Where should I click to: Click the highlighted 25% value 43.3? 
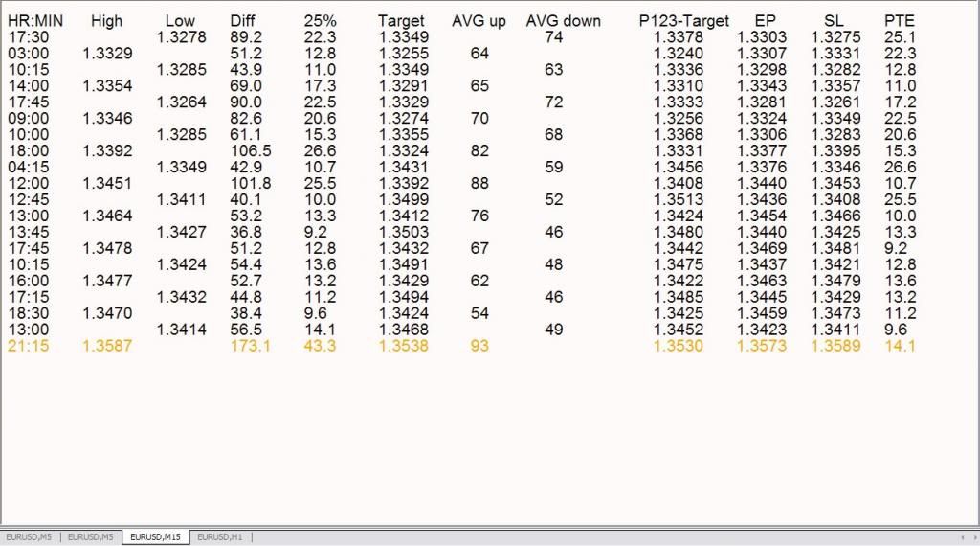coord(320,347)
